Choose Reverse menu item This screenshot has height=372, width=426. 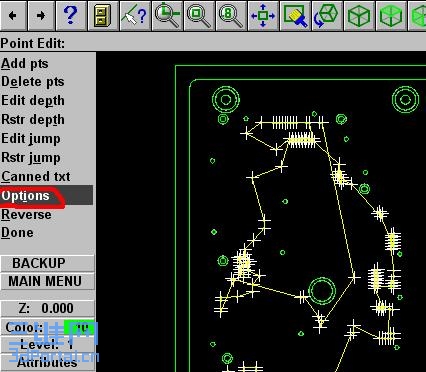[x=26, y=214]
